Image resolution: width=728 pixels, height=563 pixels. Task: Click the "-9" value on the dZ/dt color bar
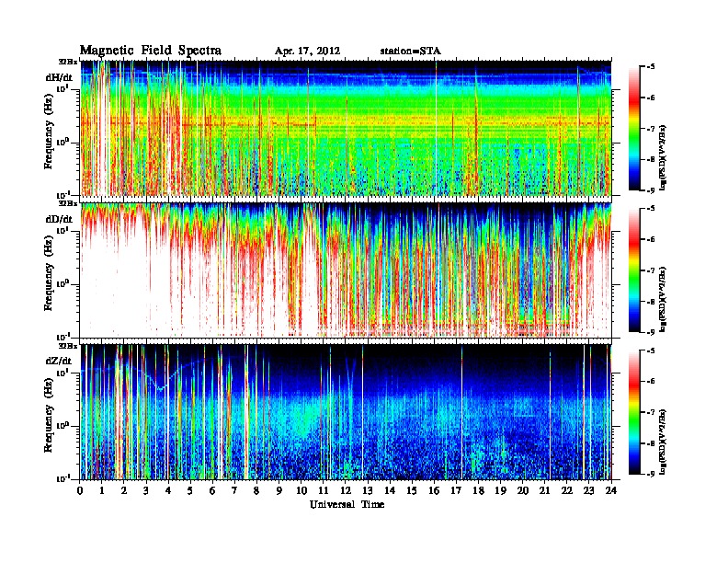pos(650,474)
